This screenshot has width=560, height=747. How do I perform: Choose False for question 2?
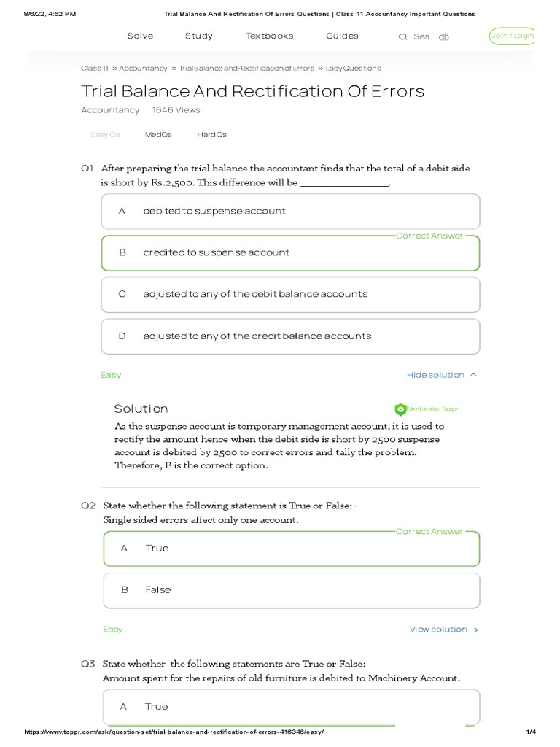tap(290, 590)
